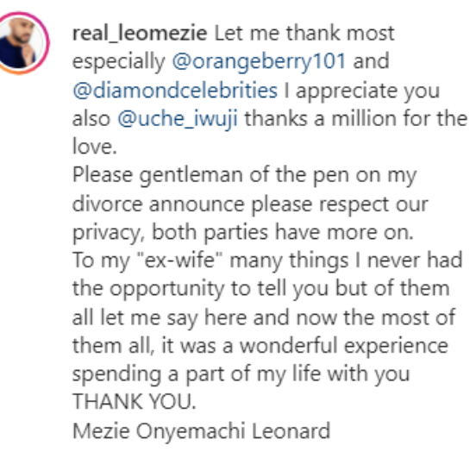
Task: Click the phrase "thanks a million for the"
Action: pyautogui.click(x=356, y=118)
